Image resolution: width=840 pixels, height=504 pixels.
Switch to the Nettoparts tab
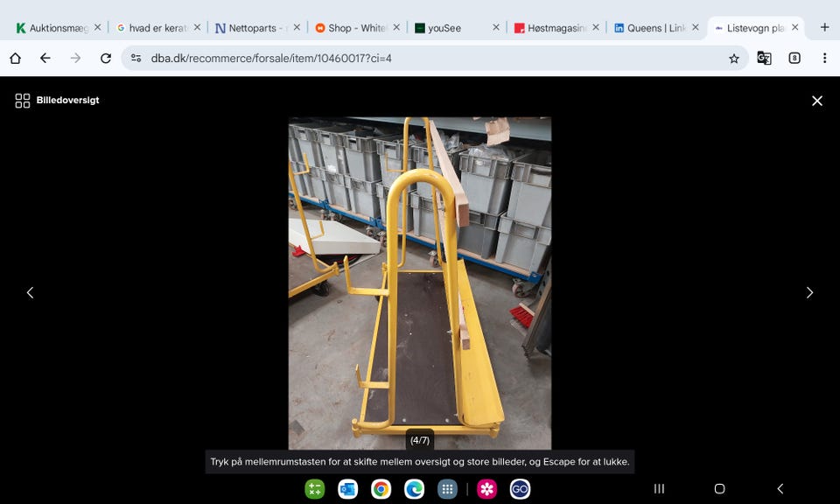point(252,28)
